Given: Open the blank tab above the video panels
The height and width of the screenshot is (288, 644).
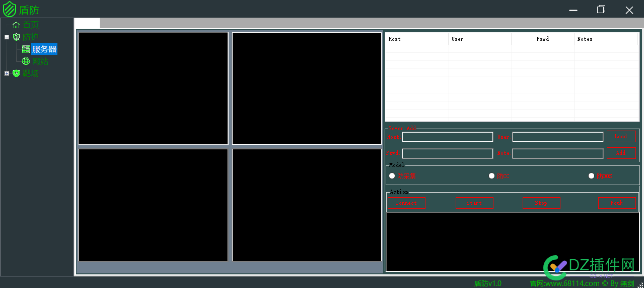Looking at the screenshot, I should (x=88, y=23).
